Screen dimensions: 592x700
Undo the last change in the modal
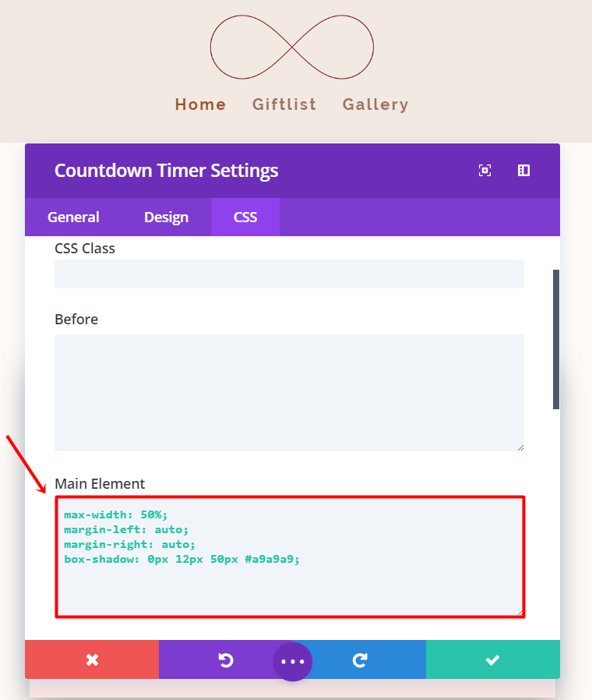pyautogui.click(x=225, y=660)
